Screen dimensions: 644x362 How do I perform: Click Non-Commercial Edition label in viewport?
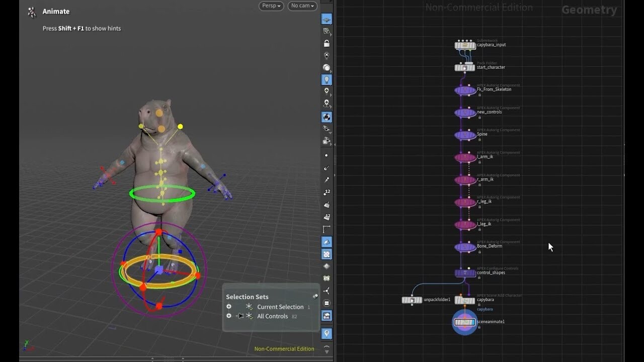pos(284,348)
